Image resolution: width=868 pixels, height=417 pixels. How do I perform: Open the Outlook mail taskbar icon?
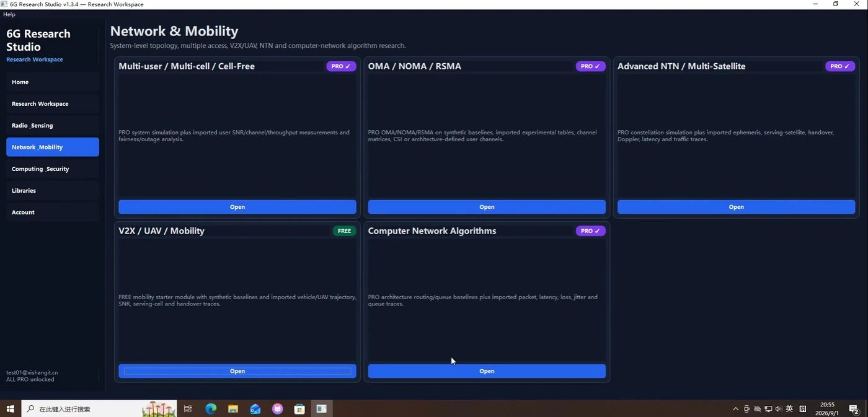point(255,409)
